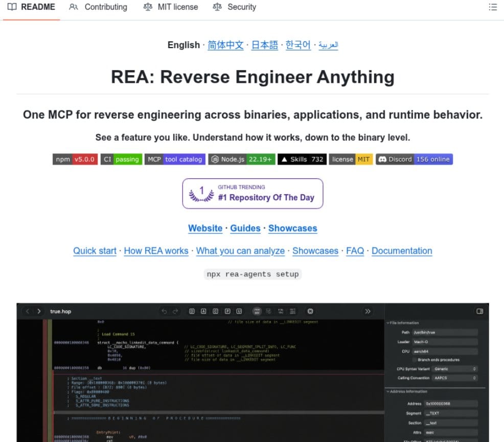Toggle the sidebar panel icon in true.hop window

click(480, 311)
